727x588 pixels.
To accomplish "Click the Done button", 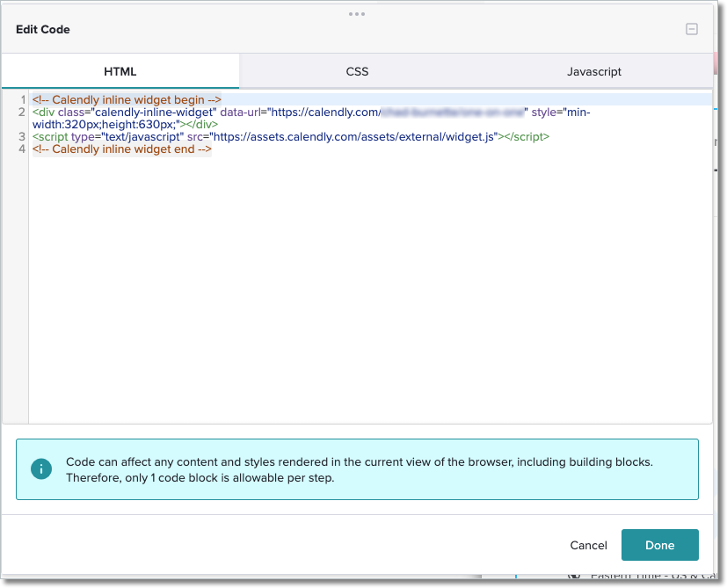I will click(x=660, y=545).
